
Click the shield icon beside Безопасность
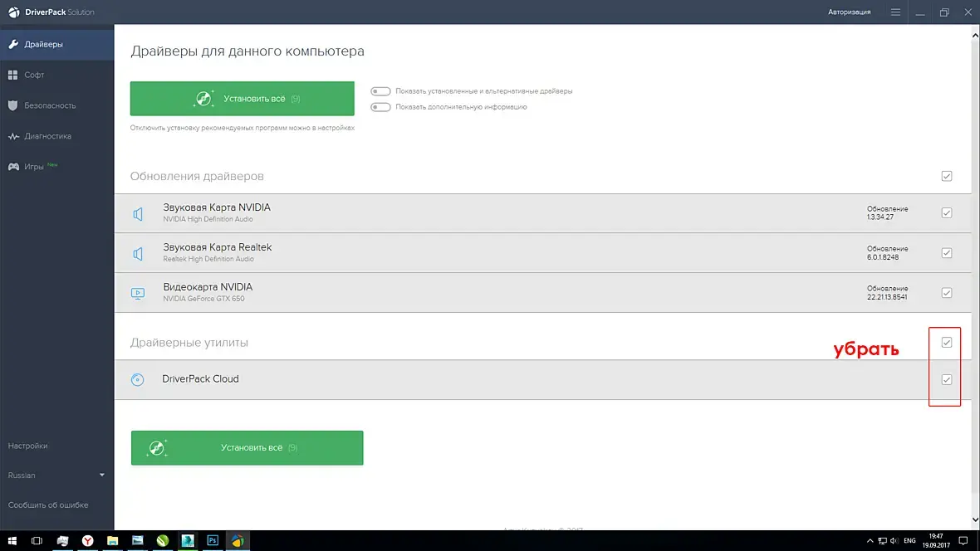click(x=13, y=105)
